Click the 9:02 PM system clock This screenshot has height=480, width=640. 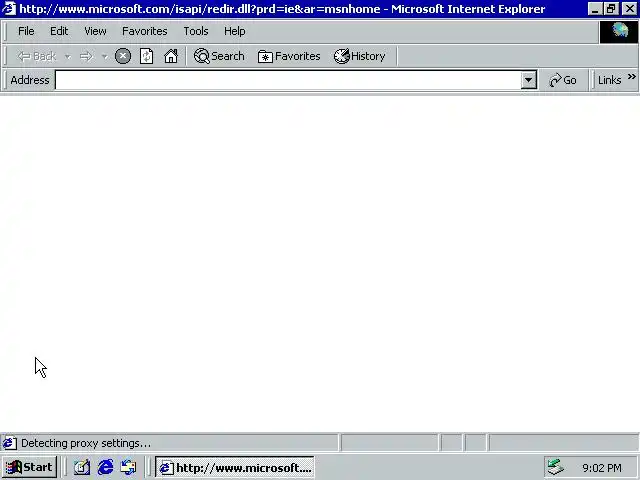pos(602,468)
